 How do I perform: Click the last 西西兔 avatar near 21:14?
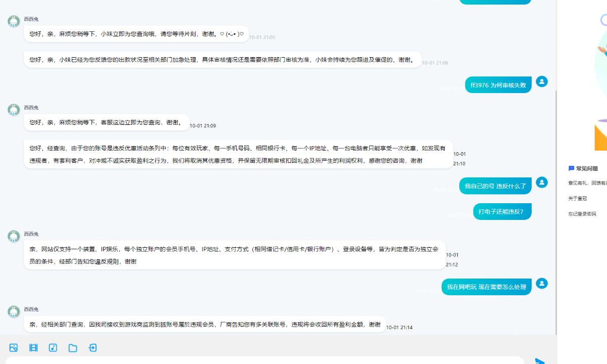13,311
